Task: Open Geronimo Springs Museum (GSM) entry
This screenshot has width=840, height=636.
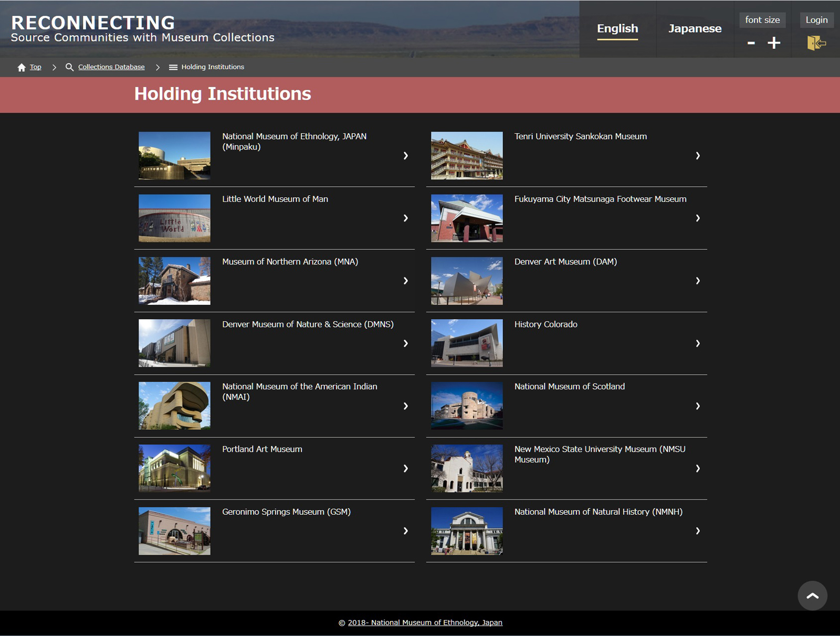Action: point(275,531)
